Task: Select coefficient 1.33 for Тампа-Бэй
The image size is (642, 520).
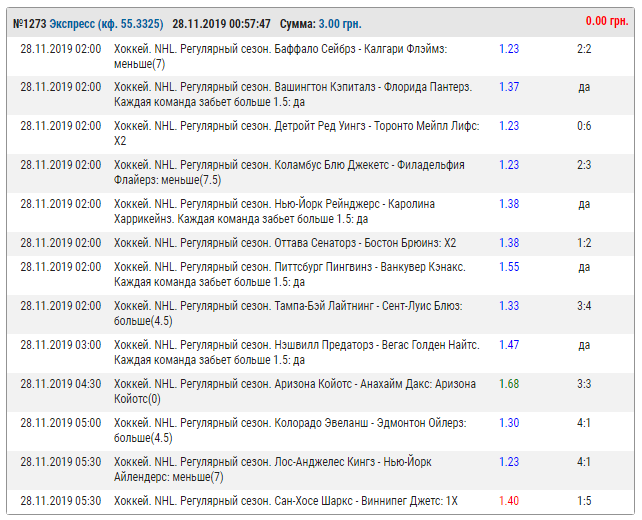Action: point(509,305)
